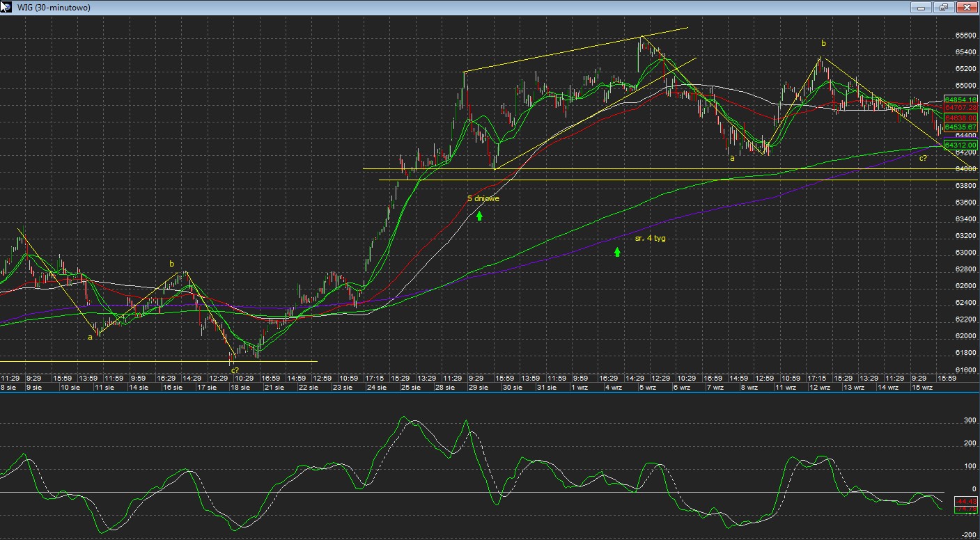
Task: Click the '30 sie' date label
Action: coord(513,387)
